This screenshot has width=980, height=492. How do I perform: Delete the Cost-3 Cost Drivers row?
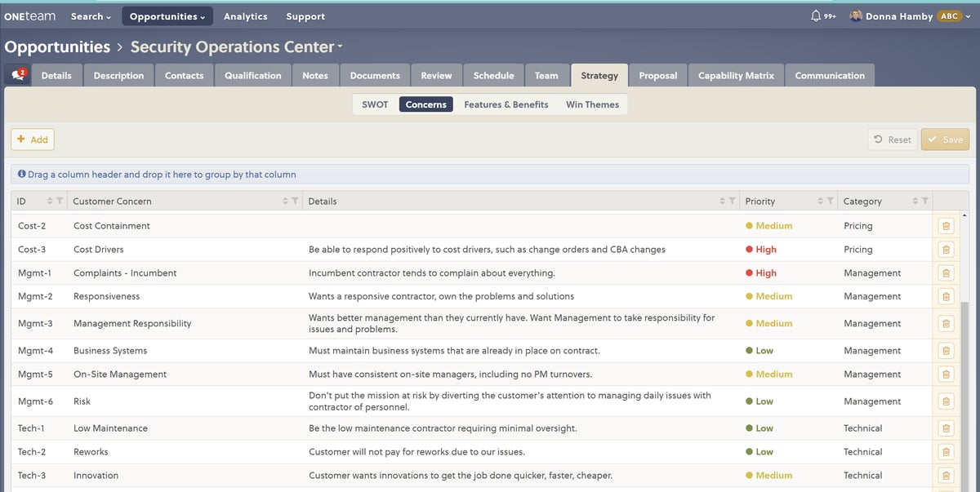(x=945, y=250)
